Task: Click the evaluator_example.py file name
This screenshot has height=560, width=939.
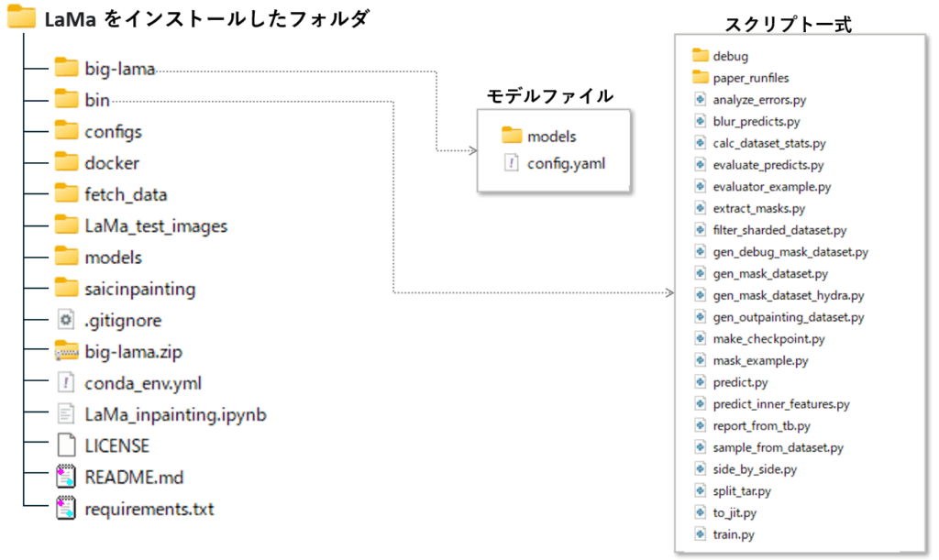Action: pyautogui.click(x=772, y=187)
